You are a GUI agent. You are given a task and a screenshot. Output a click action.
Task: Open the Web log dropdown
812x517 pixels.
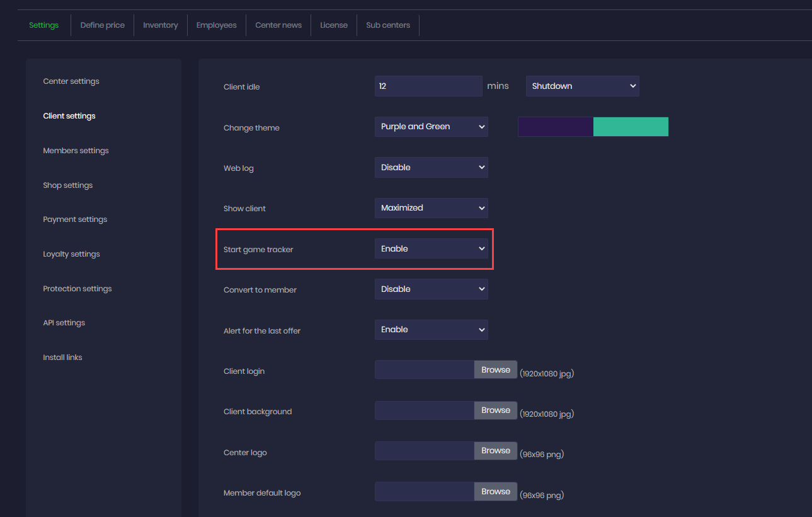point(431,168)
